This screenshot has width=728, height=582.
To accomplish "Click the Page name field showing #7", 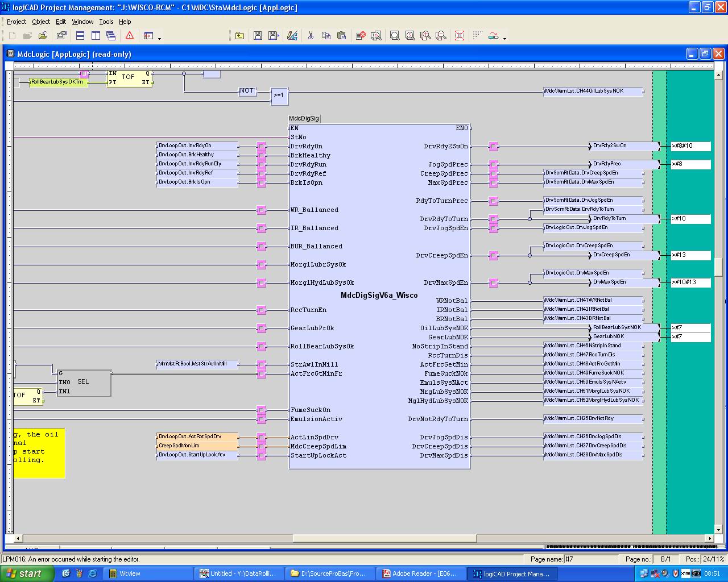I will 591,559.
